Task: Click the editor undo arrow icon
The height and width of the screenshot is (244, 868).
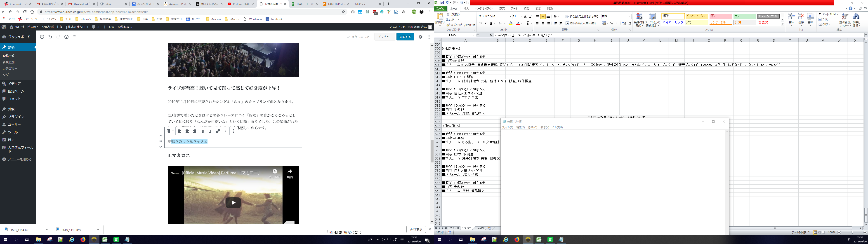Action: point(50,37)
